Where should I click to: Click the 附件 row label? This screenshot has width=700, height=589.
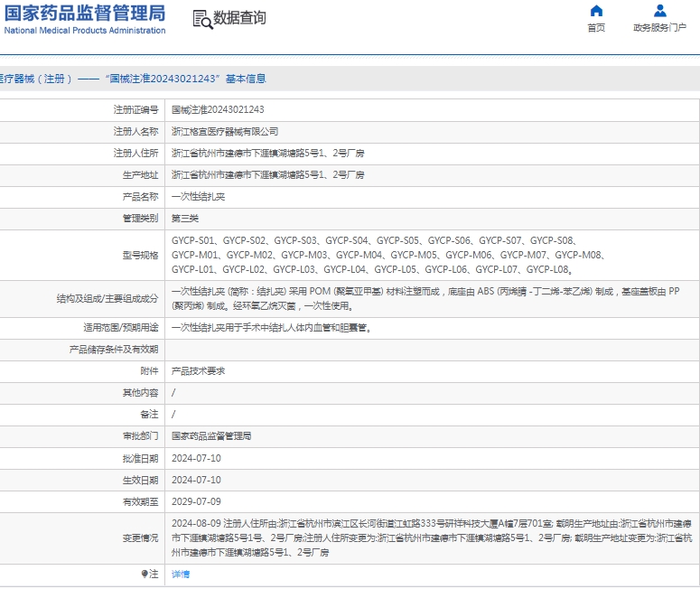[149, 370]
